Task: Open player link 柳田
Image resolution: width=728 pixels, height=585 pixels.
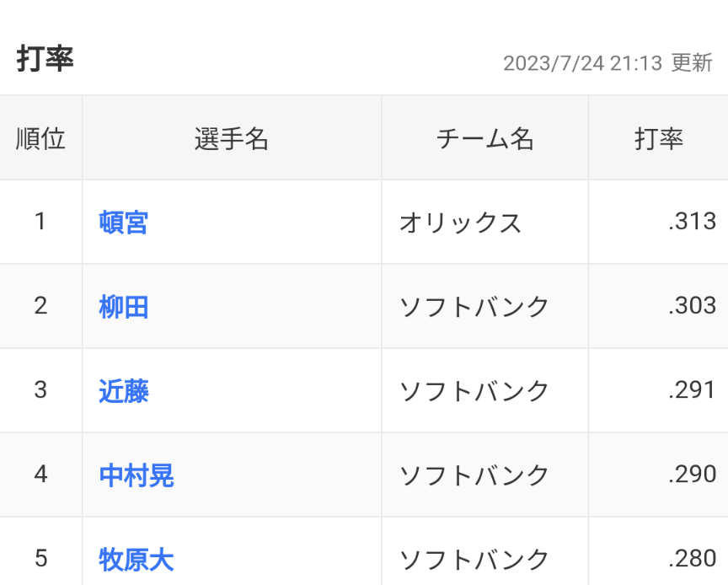Action: [124, 307]
